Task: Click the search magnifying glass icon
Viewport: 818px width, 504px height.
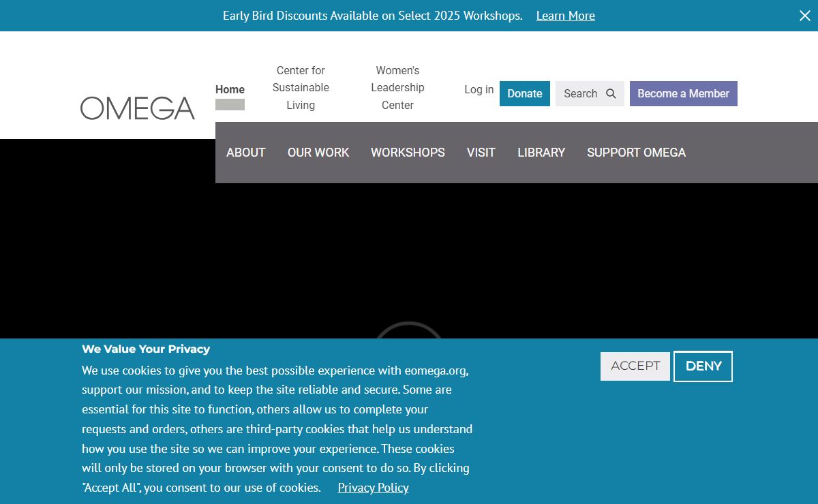Action: (611, 93)
